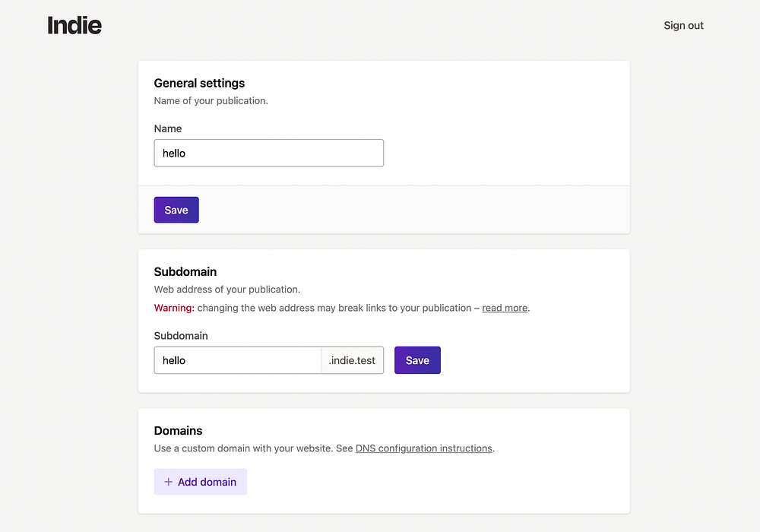Click into the Subdomain text field
The image size is (760, 532).
[238, 360]
